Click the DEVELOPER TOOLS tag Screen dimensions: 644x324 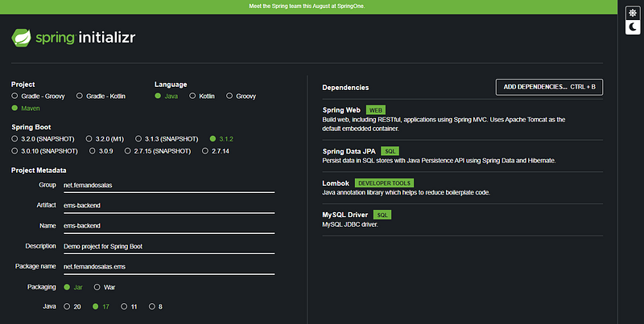[x=384, y=183]
